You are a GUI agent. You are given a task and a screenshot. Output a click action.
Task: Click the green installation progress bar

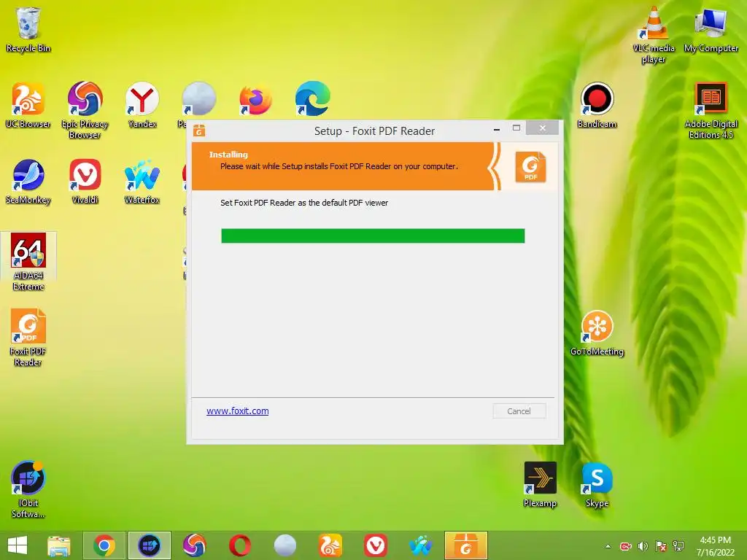(373, 236)
